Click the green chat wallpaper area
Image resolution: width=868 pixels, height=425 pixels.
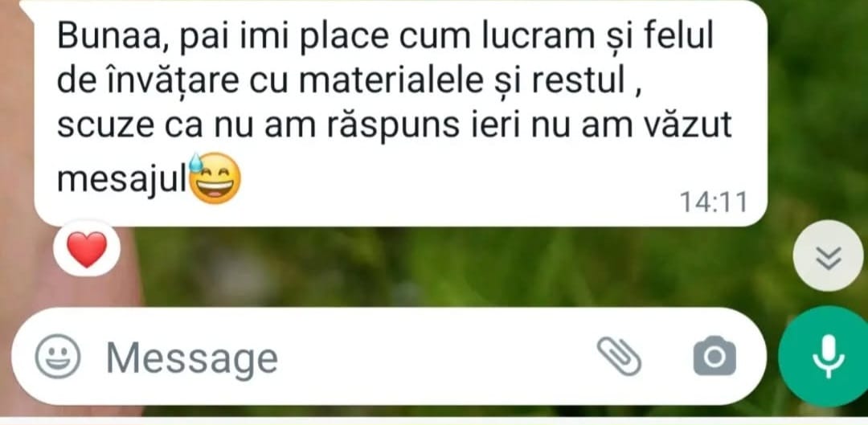coord(443,266)
